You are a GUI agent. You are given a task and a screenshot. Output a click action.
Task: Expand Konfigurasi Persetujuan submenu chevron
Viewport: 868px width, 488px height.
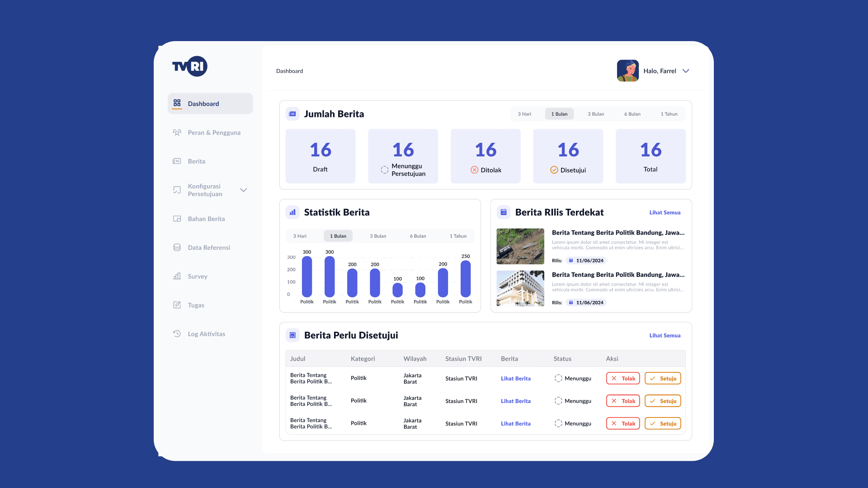[x=243, y=190]
